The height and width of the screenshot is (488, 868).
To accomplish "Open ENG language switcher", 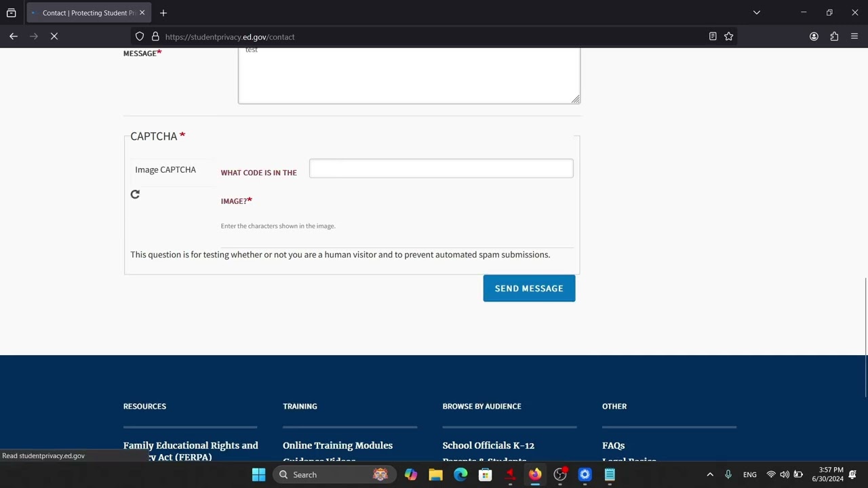I will [750, 474].
